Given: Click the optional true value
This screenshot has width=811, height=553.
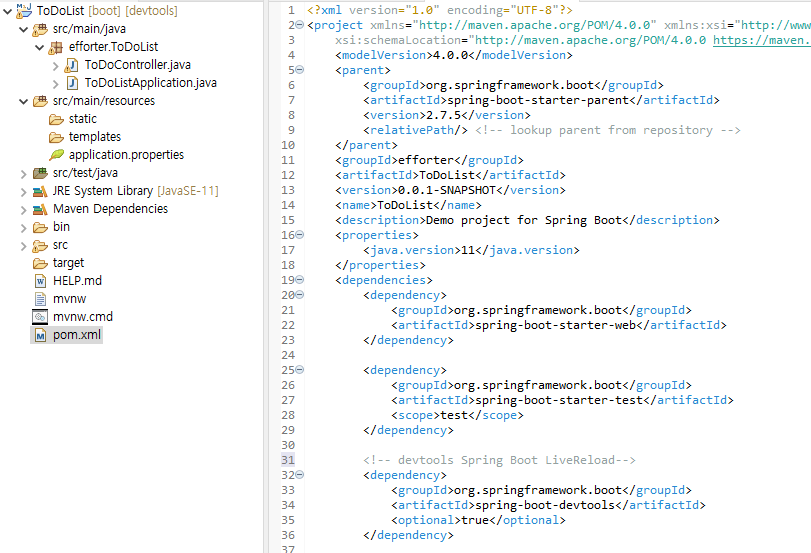Looking at the screenshot, I should [475, 520].
